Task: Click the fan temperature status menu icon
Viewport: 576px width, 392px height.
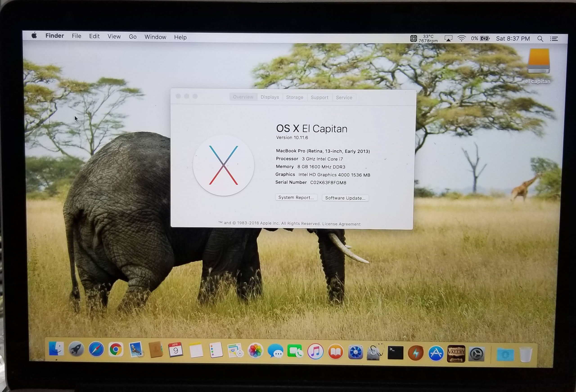Action: click(424, 38)
